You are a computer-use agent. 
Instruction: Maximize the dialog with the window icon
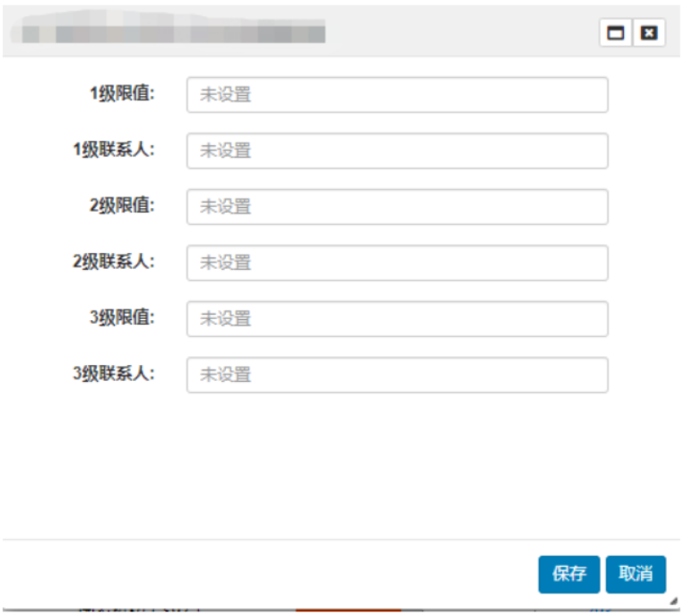tap(616, 32)
